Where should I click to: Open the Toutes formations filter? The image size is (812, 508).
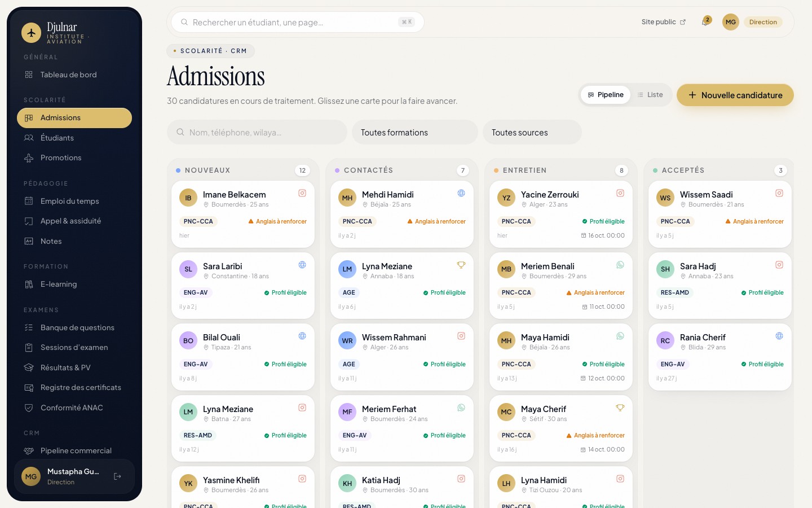tap(415, 132)
